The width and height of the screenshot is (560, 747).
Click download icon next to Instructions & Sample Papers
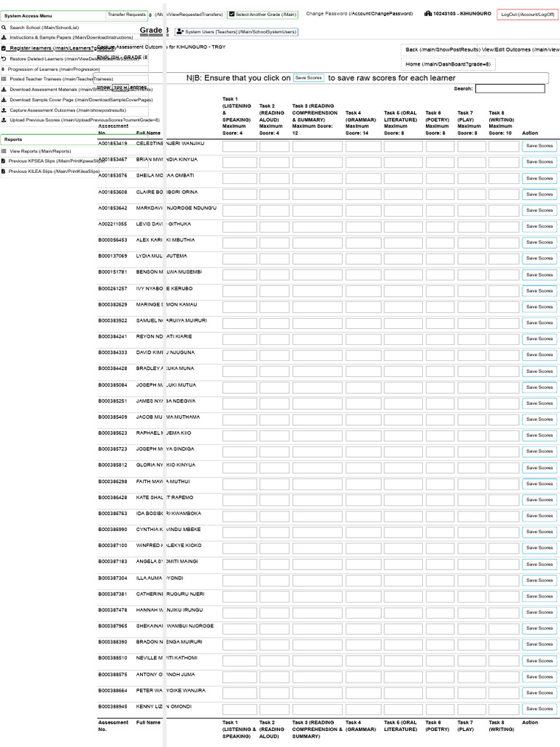pos(4,37)
